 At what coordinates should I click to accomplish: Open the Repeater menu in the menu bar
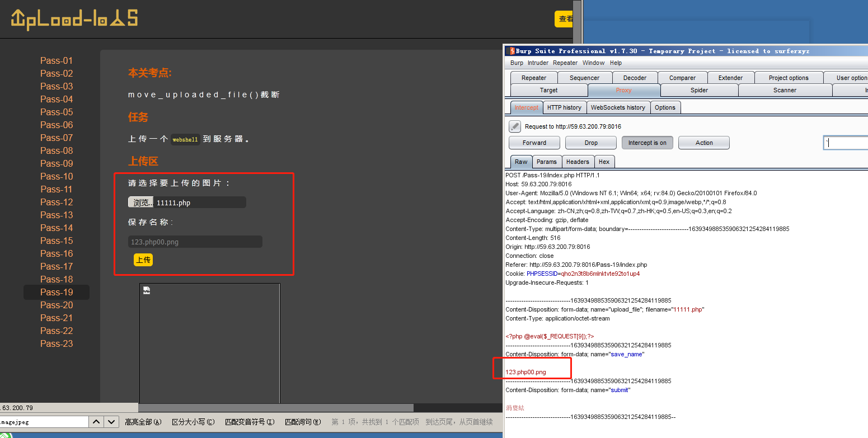[x=565, y=63]
